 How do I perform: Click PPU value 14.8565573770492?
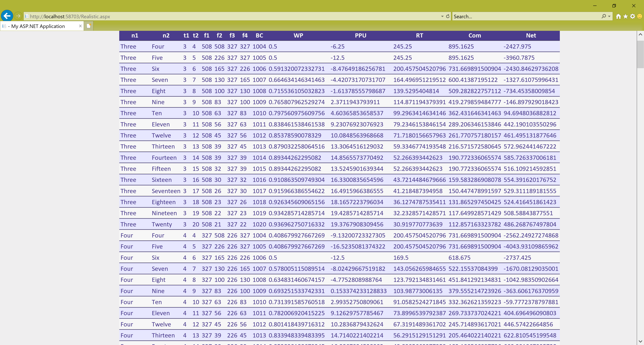357,158
